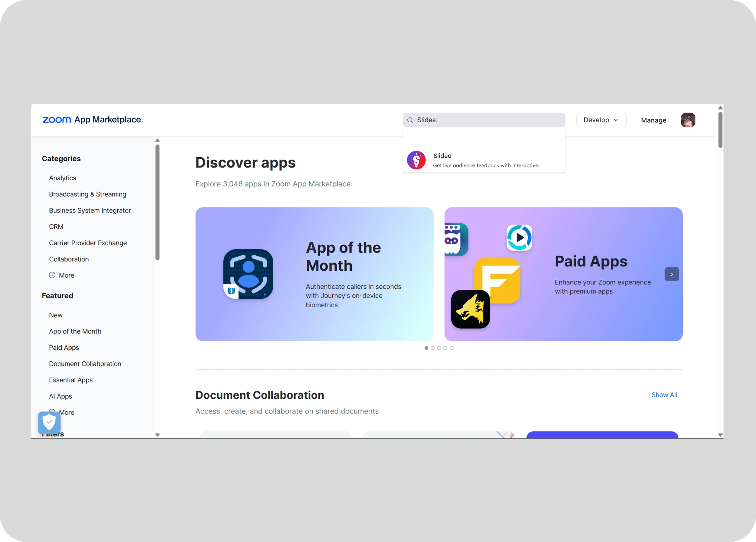Open App of the Month in sidebar
The height and width of the screenshot is (542, 756).
pos(75,331)
